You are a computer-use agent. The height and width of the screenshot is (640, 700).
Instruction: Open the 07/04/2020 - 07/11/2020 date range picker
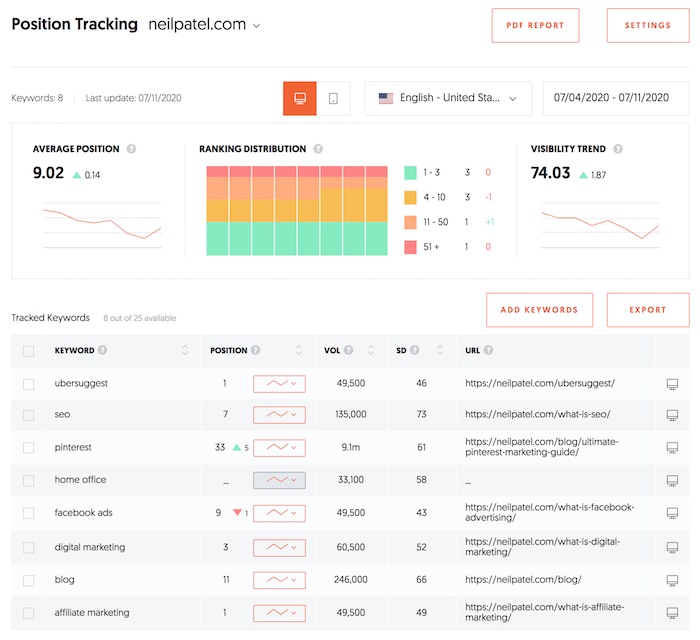(x=616, y=98)
